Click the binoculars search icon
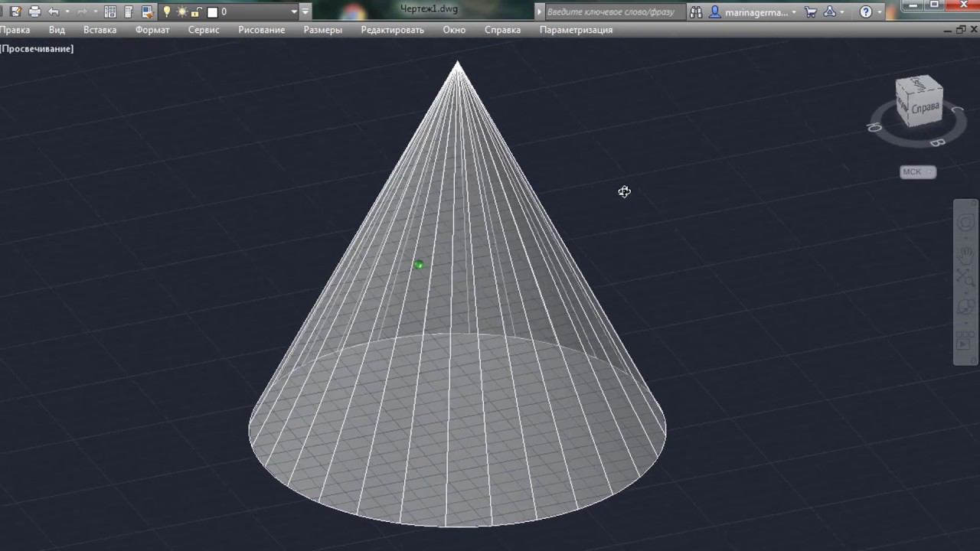The width and height of the screenshot is (980, 551). point(696,11)
